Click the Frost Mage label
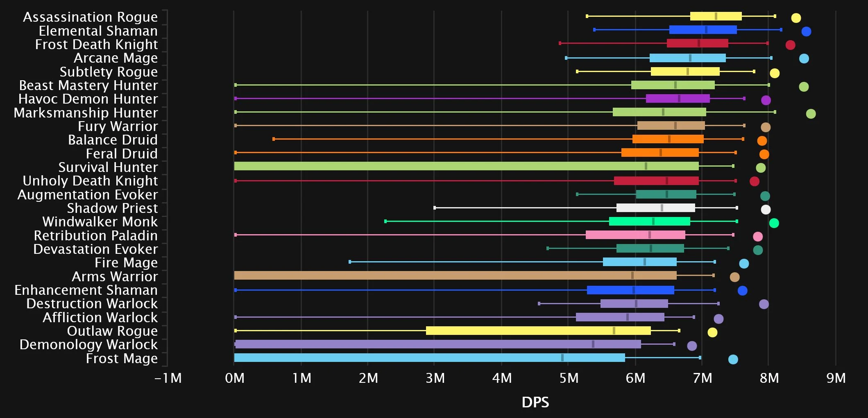Viewport: 868px width, 418px height. click(x=122, y=359)
